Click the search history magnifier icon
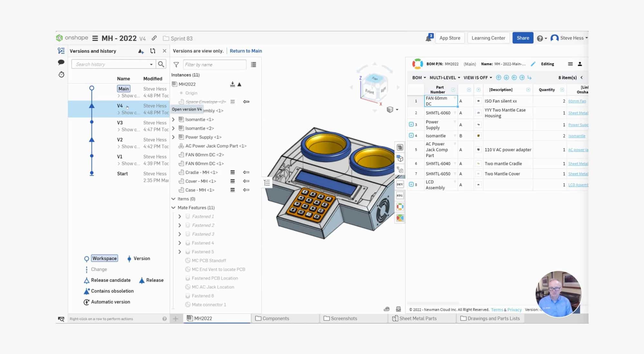 point(161,64)
